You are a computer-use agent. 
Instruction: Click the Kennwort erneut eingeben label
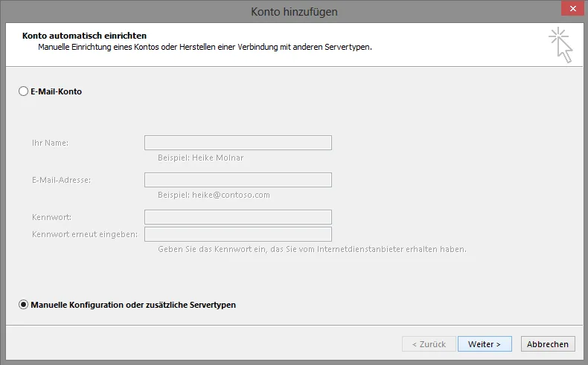84,234
